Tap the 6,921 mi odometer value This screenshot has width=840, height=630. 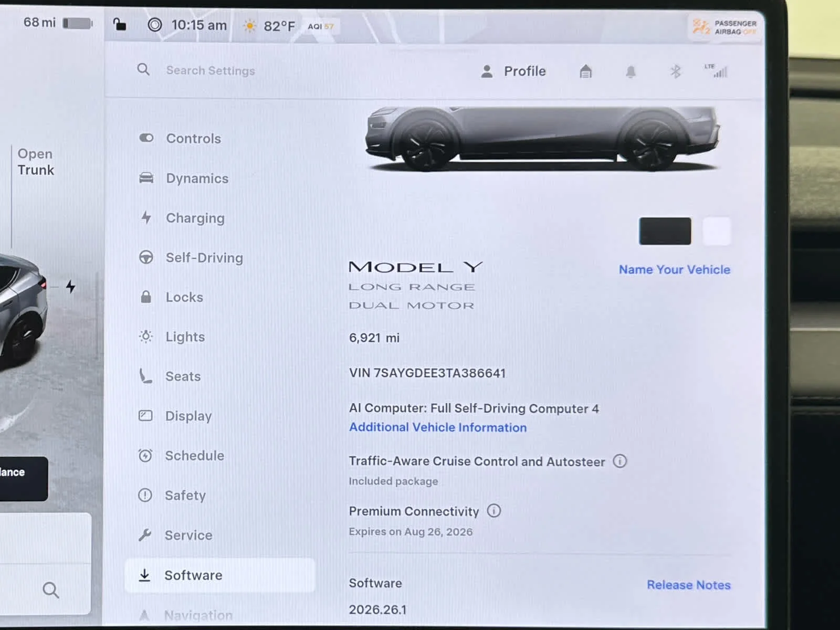(374, 338)
